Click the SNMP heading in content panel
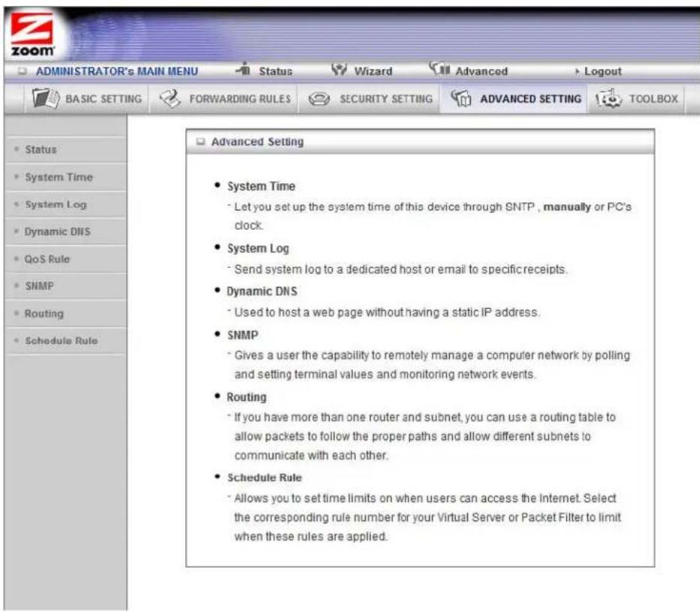 (x=243, y=335)
